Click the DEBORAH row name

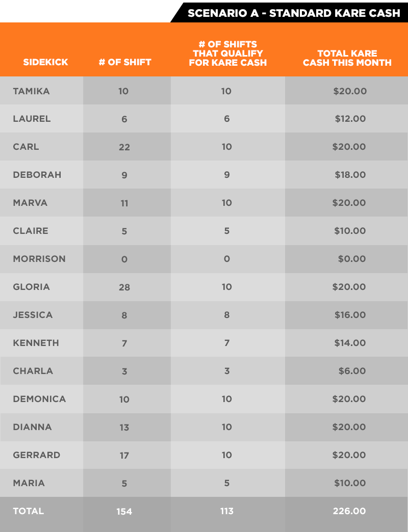37,175
